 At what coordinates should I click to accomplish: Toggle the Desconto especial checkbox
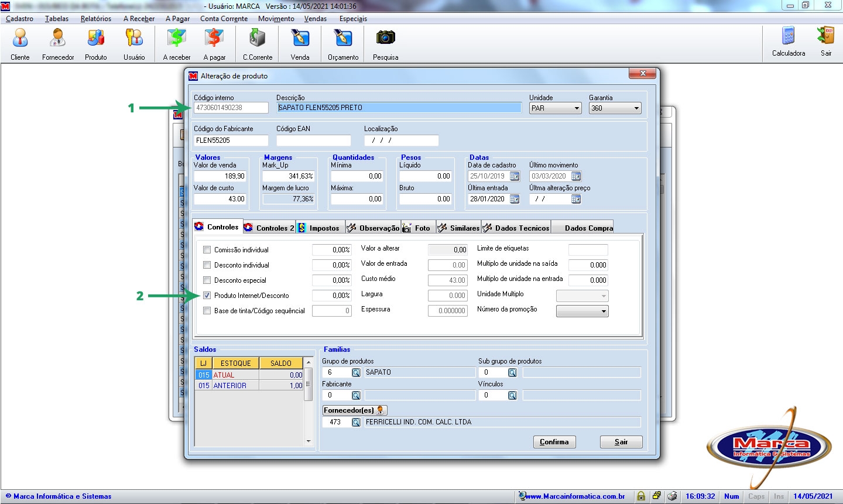coord(207,280)
